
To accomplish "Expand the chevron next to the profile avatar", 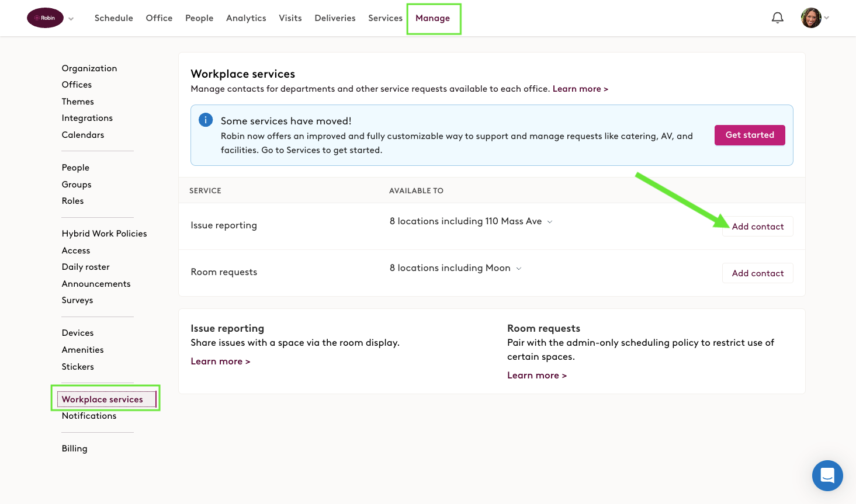I will (826, 18).
